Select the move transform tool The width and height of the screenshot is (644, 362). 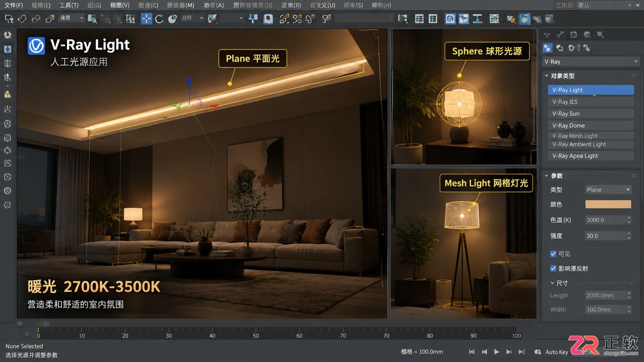point(147,18)
